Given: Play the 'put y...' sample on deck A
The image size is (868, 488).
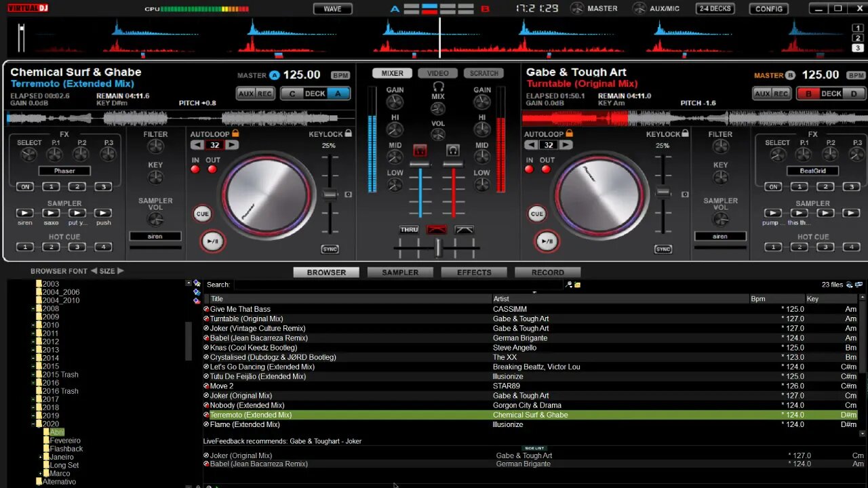Looking at the screenshot, I should [77, 213].
